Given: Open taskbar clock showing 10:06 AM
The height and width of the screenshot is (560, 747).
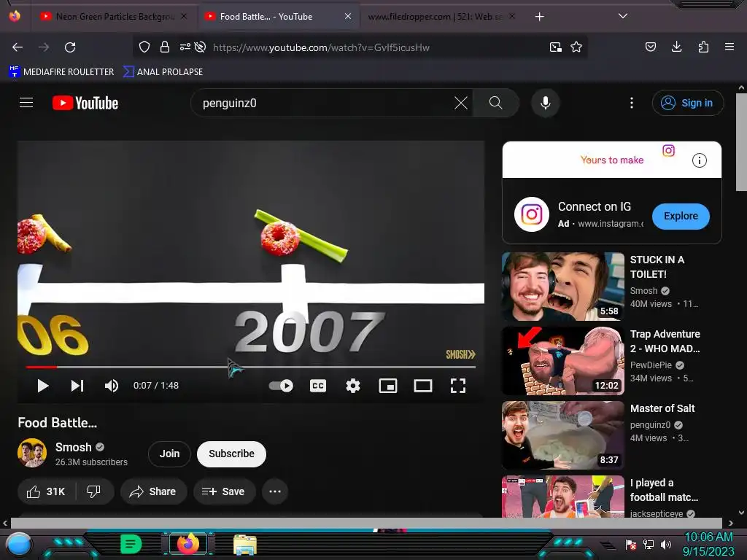Looking at the screenshot, I should [708, 544].
